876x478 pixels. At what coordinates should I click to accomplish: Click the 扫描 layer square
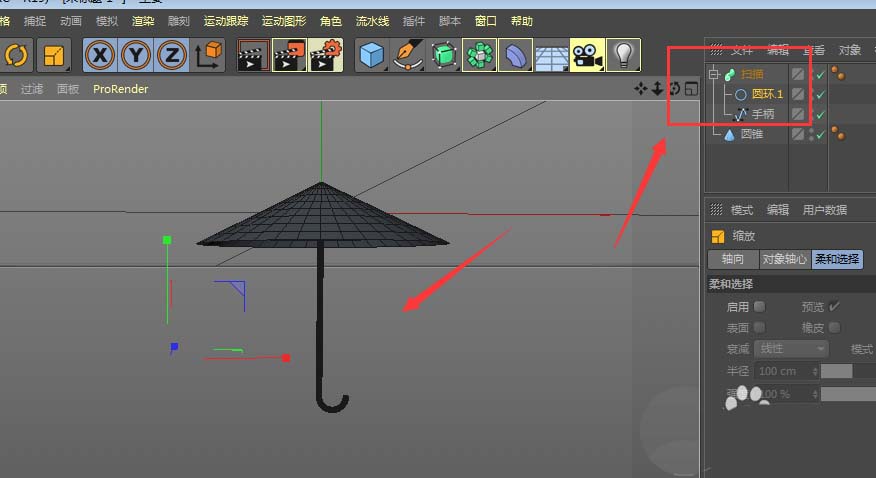point(798,74)
